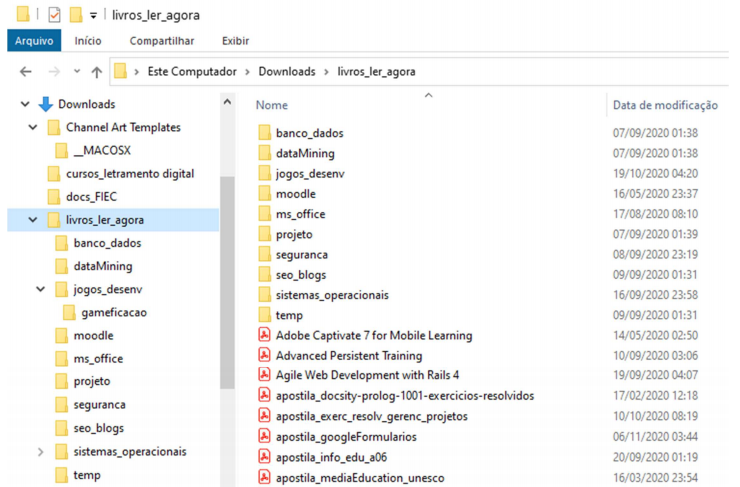This screenshot has width=740, height=487.
Task: Open the quick access toolbar customize dropdown
Action: [93, 16]
